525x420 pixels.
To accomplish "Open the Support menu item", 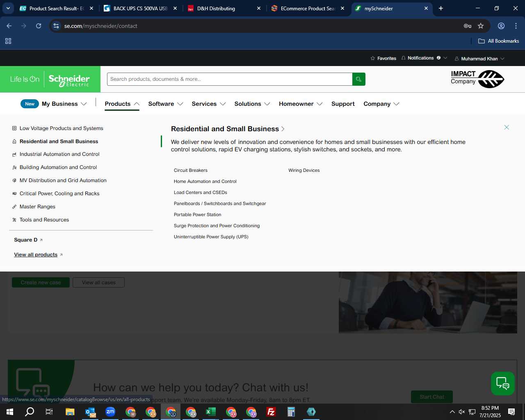I will (x=343, y=104).
